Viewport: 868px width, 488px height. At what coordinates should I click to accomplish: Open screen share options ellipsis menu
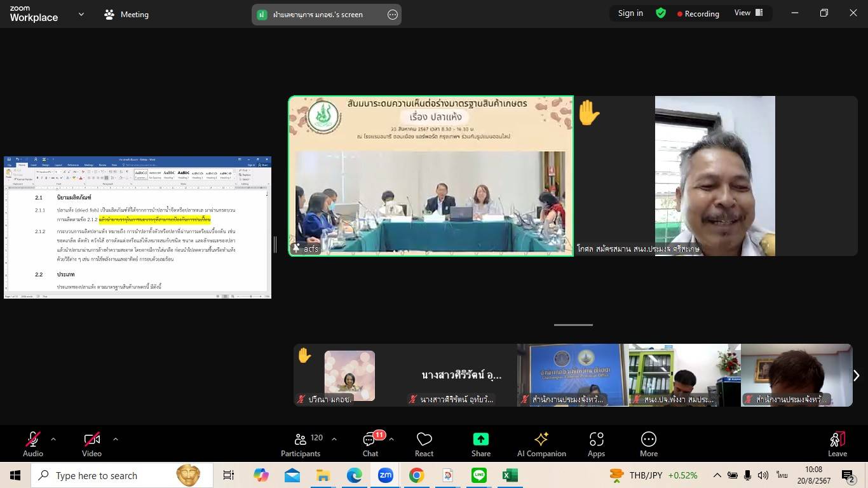click(393, 15)
